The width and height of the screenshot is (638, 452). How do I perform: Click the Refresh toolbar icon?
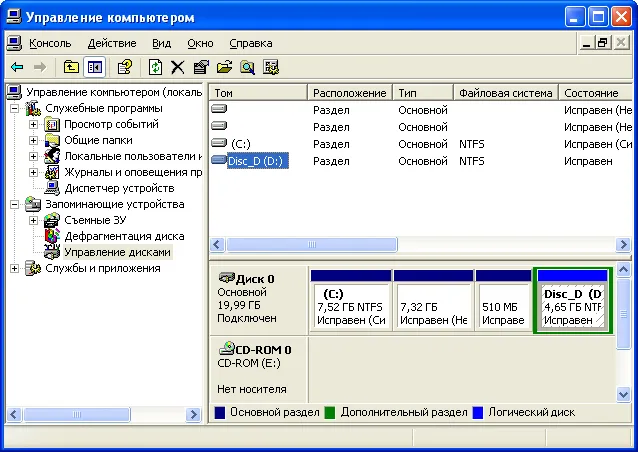155,67
